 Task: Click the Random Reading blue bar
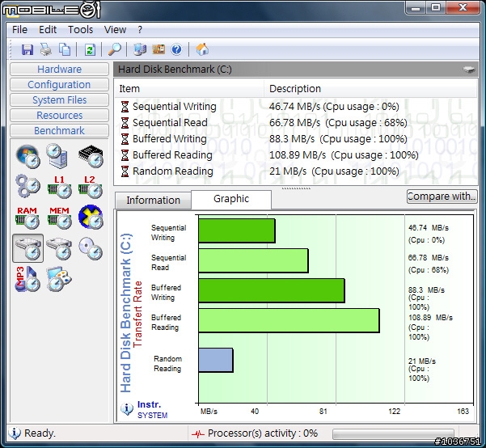pos(216,360)
